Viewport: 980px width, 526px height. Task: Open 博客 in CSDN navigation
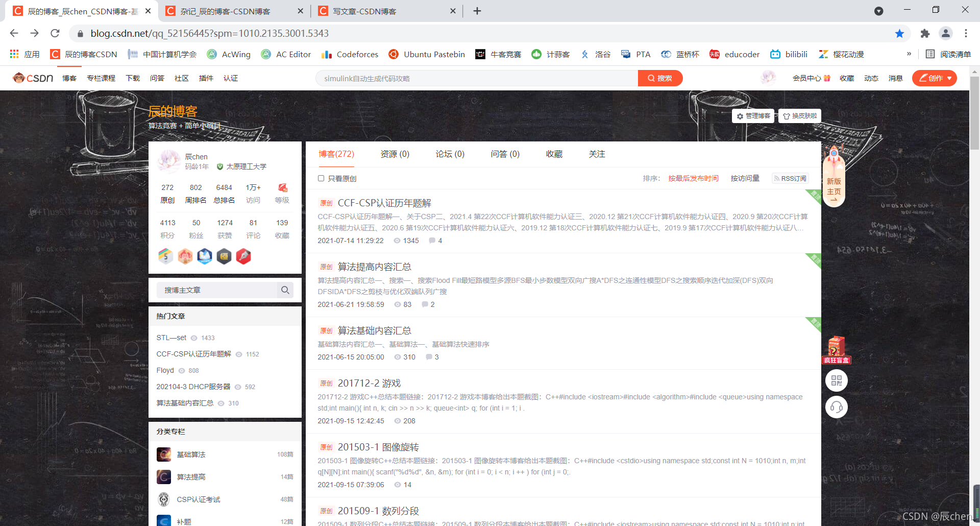tap(69, 78)
